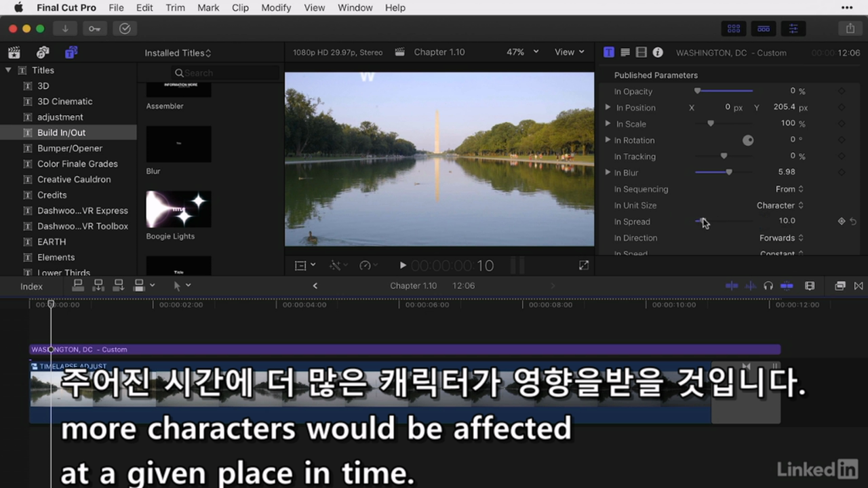Open the viewer zoom 47% dropdown
Viewport: 868px width, 488px height.
point(523,52)
